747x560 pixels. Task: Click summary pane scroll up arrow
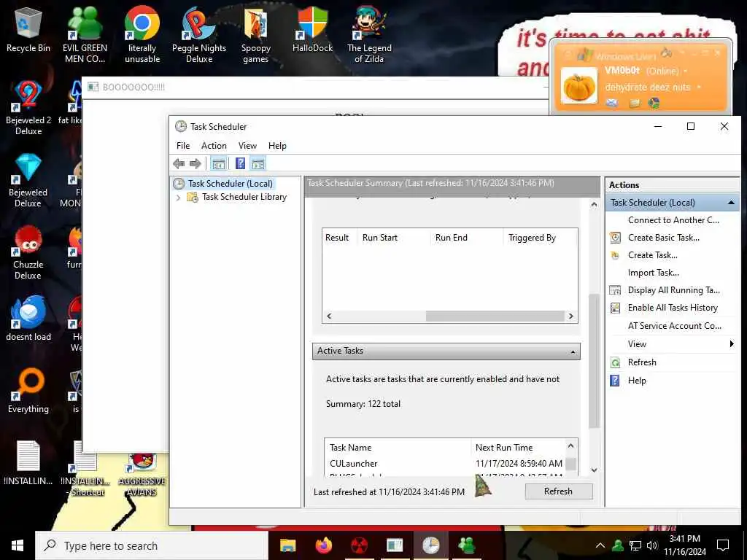tap(594, 204)
